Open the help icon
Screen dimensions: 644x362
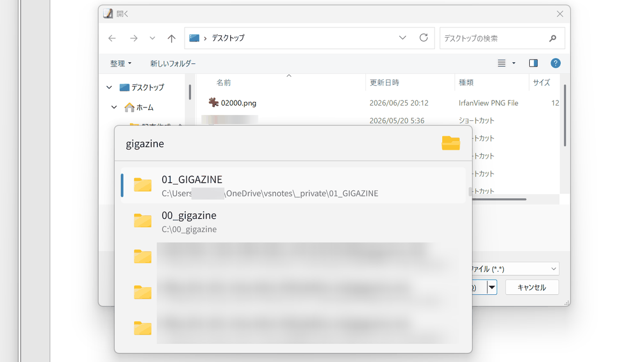point(556,63)
